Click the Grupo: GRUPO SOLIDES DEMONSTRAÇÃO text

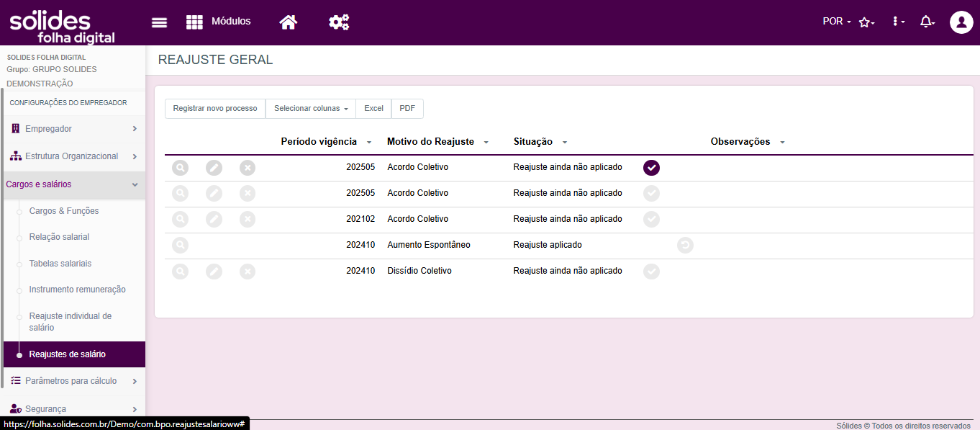point(52,76)
